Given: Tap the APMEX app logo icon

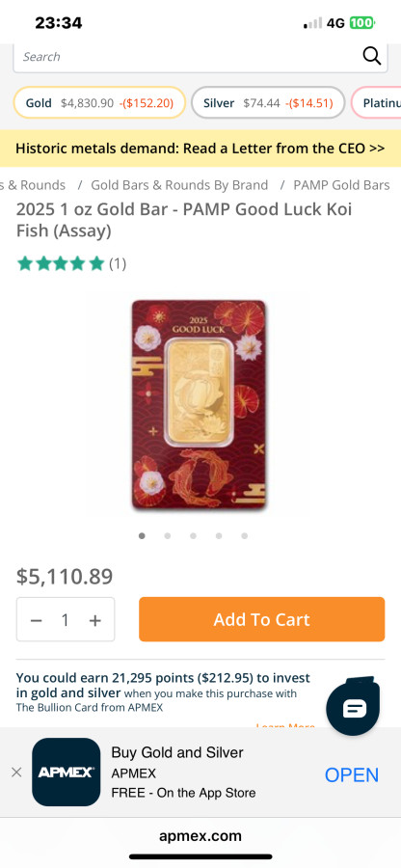Looking at the screenshot, I should coord(67,772).
